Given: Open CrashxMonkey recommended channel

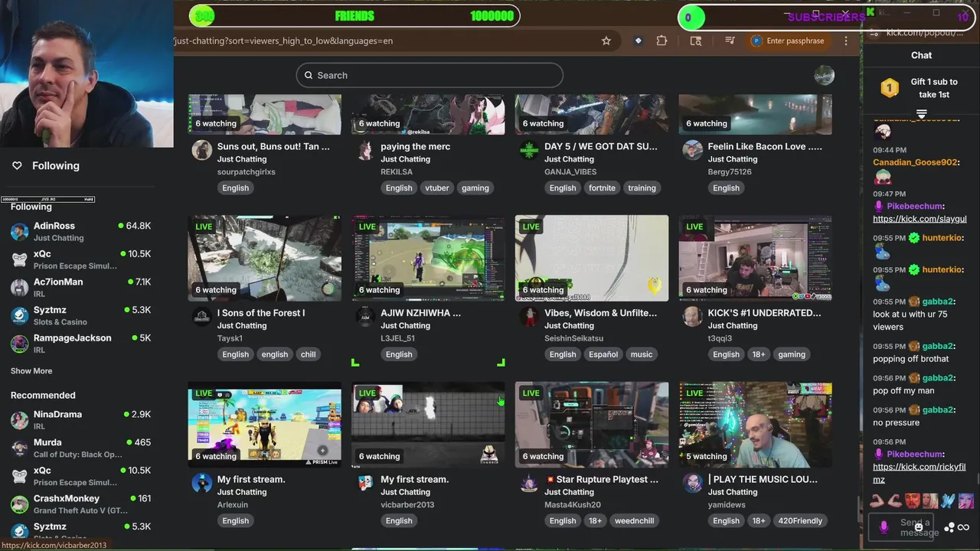Looking at the screenshot, I should pos(80,504).
